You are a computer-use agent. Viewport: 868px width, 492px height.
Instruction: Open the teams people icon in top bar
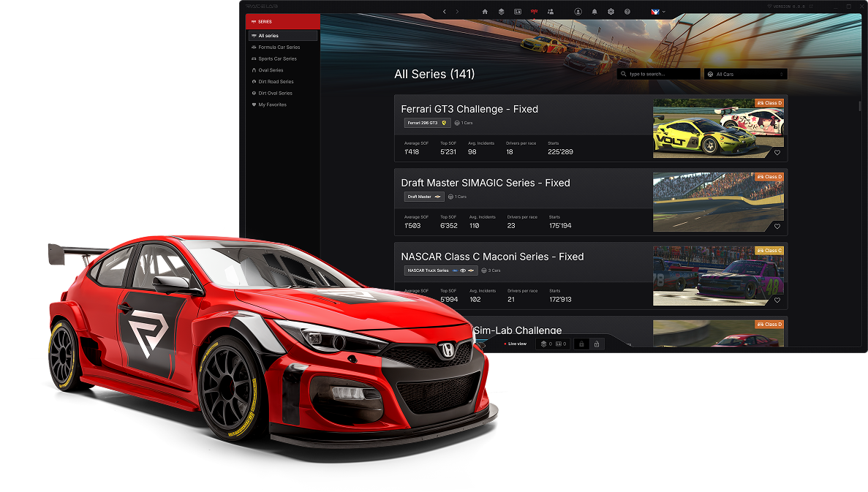point(550,12)
